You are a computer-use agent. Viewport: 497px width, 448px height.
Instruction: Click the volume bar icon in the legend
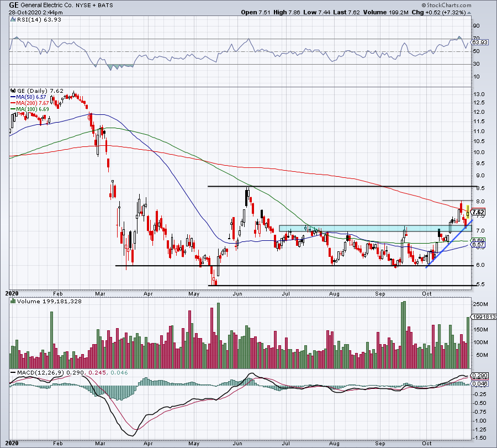coord(13,301)
